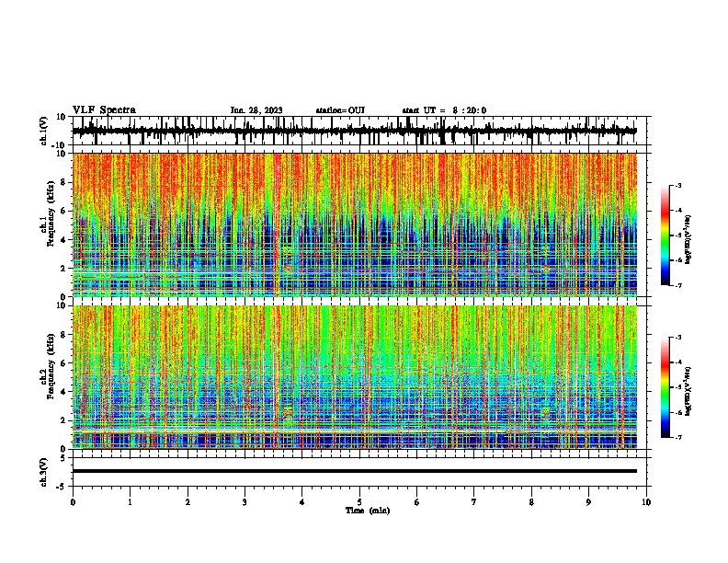Click the 'start UT = 8 :20: 0' label
Viewport: 728px width, 563px height.
(444, 110)
